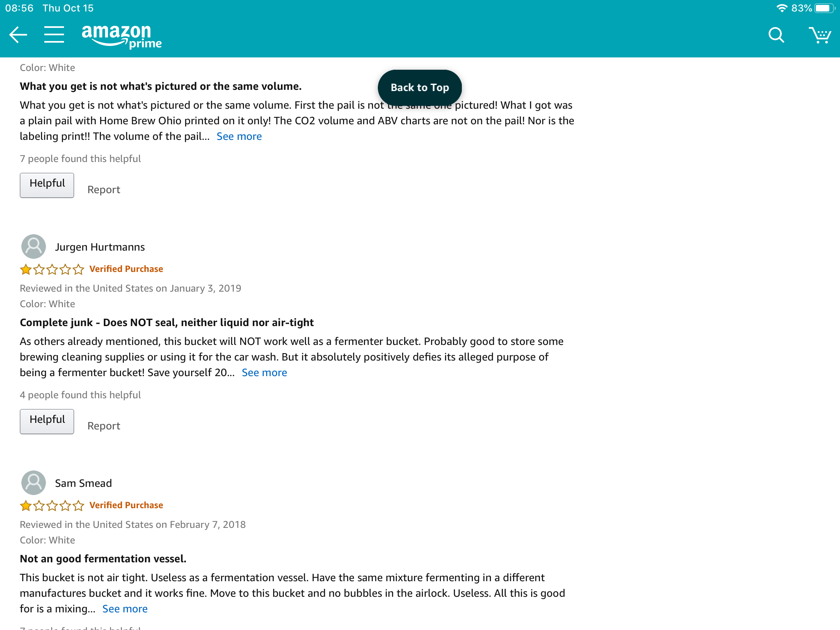This screenshot has height=630, width=840.
Task: Report Jurgen Hurtmanns review
Action: coord(104,426)
